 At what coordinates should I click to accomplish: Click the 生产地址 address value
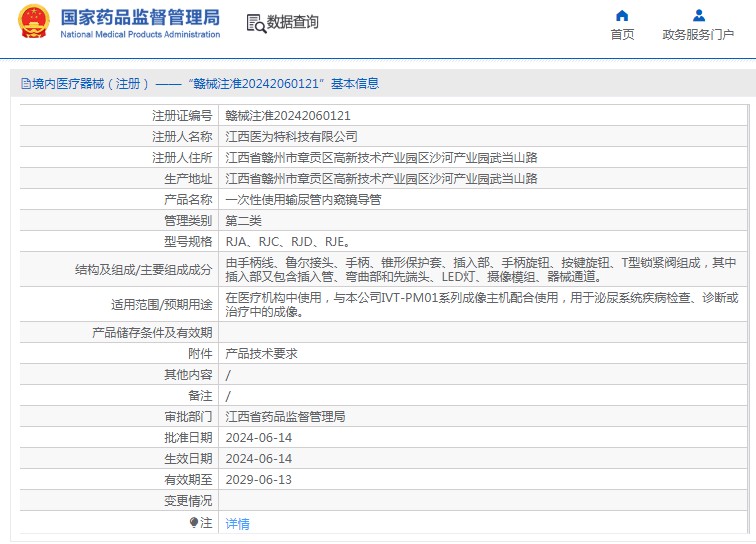(x=381, y=179)
